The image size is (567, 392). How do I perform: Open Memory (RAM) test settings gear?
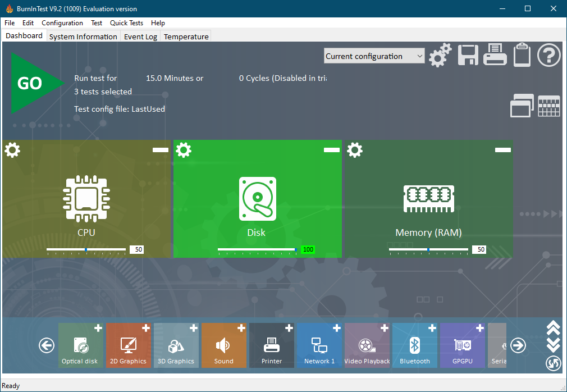(x=354, y=150)
